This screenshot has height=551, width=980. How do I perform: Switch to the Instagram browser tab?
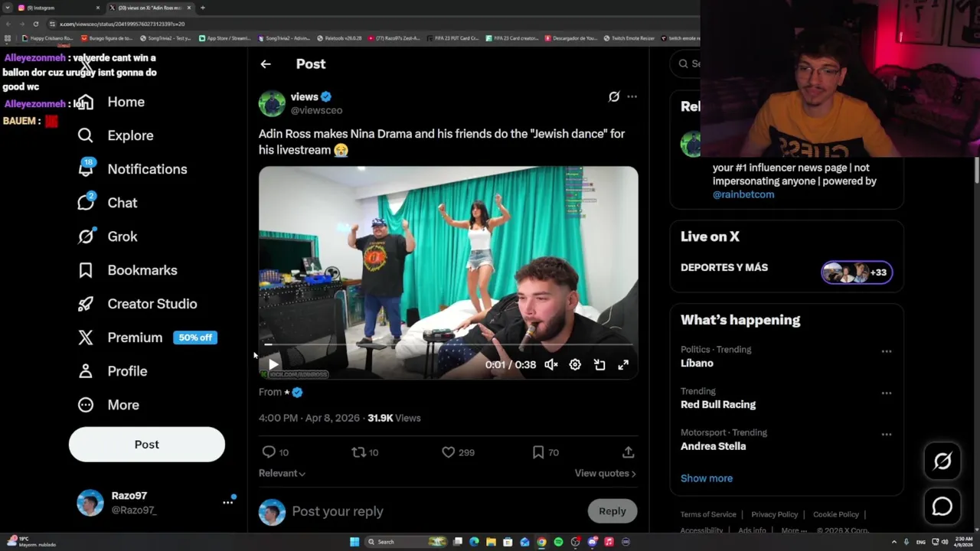pyautogui.click(x=57, y=8)
